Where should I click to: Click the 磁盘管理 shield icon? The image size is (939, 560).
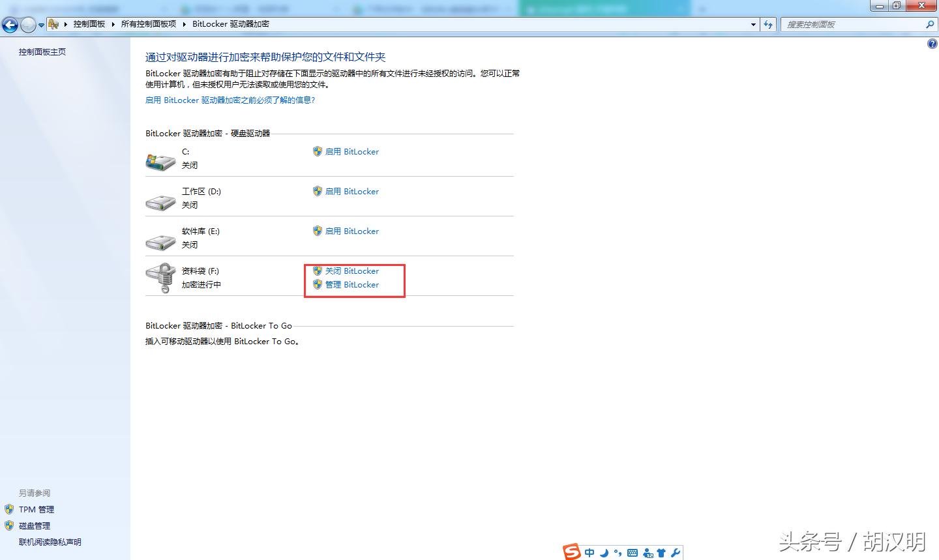pyautogui.click(x=8, y=525)
